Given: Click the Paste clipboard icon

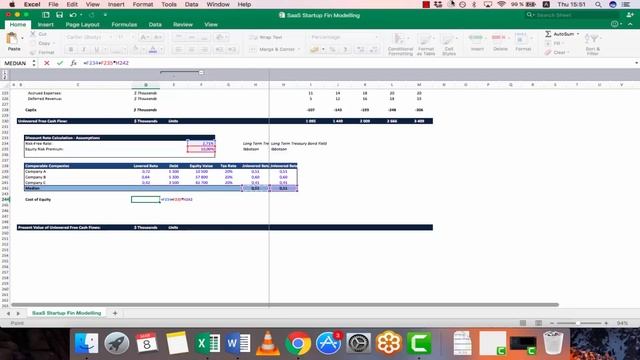Looking at the screenshot, I should click(x=12, y=39).
